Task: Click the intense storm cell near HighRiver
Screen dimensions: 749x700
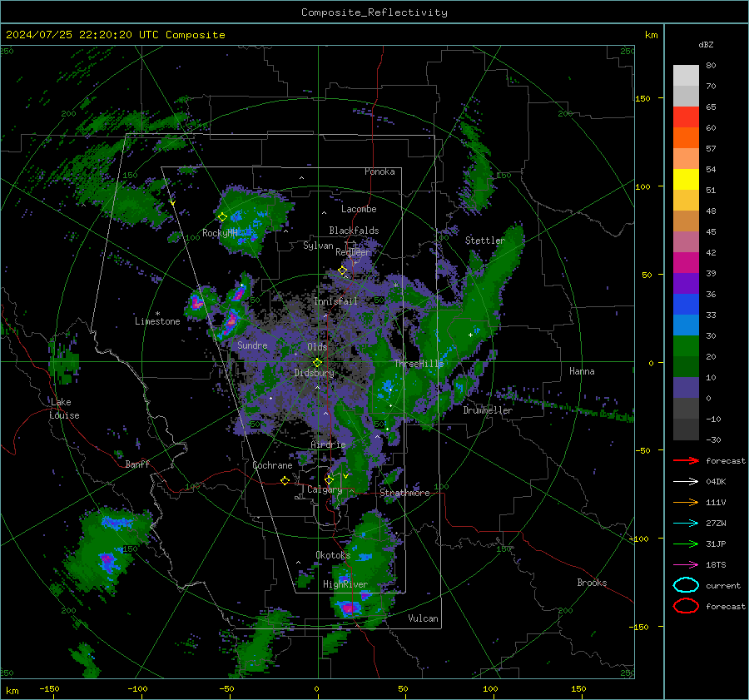Action: pyautogui.click(x=350, y=608)
